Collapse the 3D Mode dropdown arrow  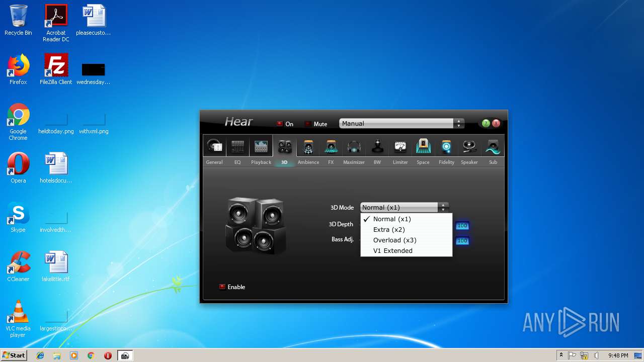coord(443,207)
